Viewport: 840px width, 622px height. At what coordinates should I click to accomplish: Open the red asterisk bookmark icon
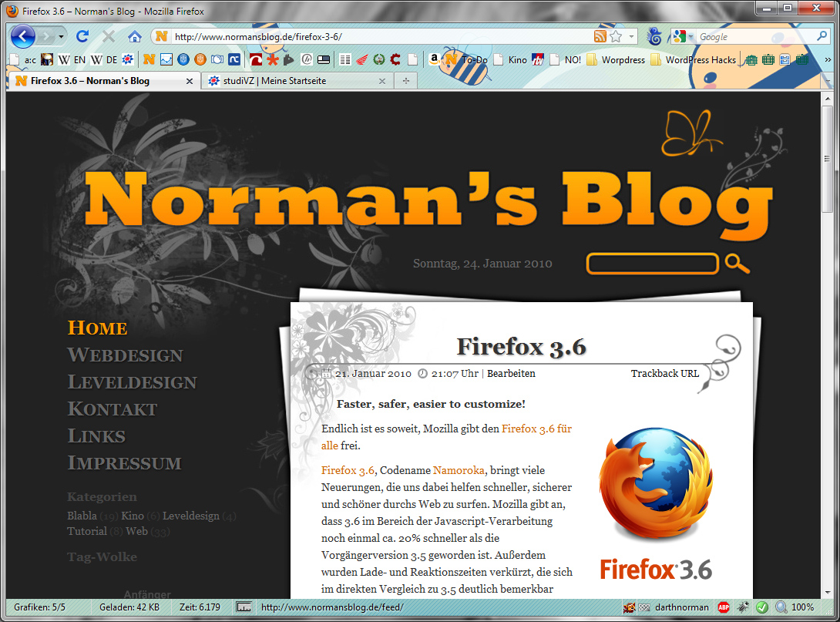[x=273, y=59]
